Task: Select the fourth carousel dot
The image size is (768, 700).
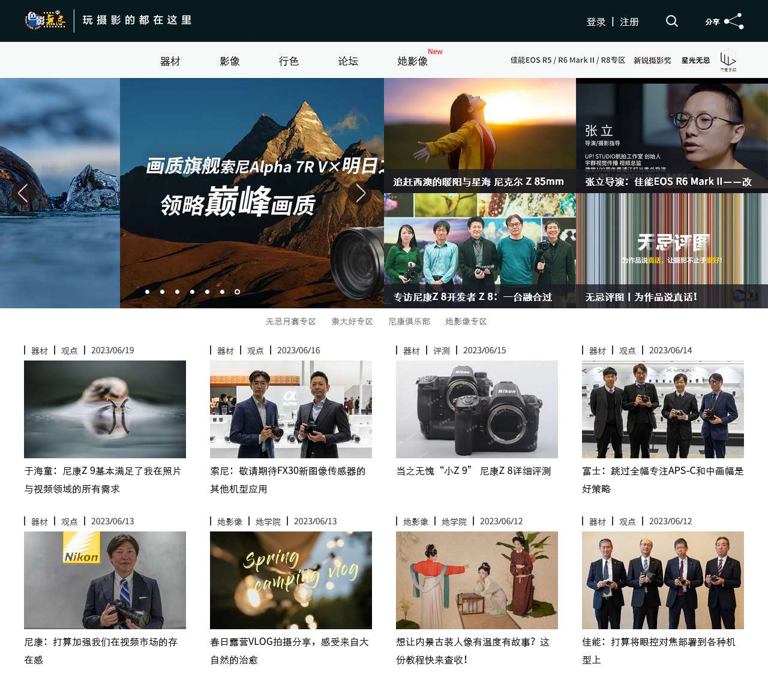Action: point(193,292)
